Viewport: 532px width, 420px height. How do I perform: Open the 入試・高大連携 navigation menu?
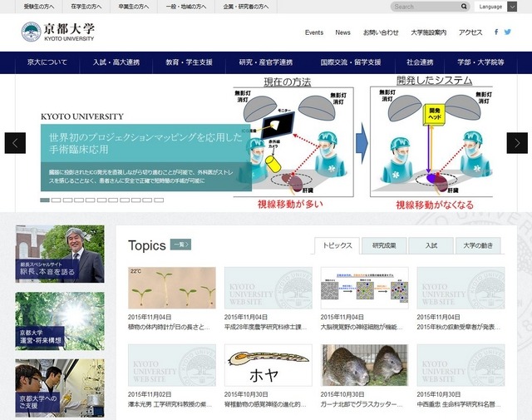116,62
